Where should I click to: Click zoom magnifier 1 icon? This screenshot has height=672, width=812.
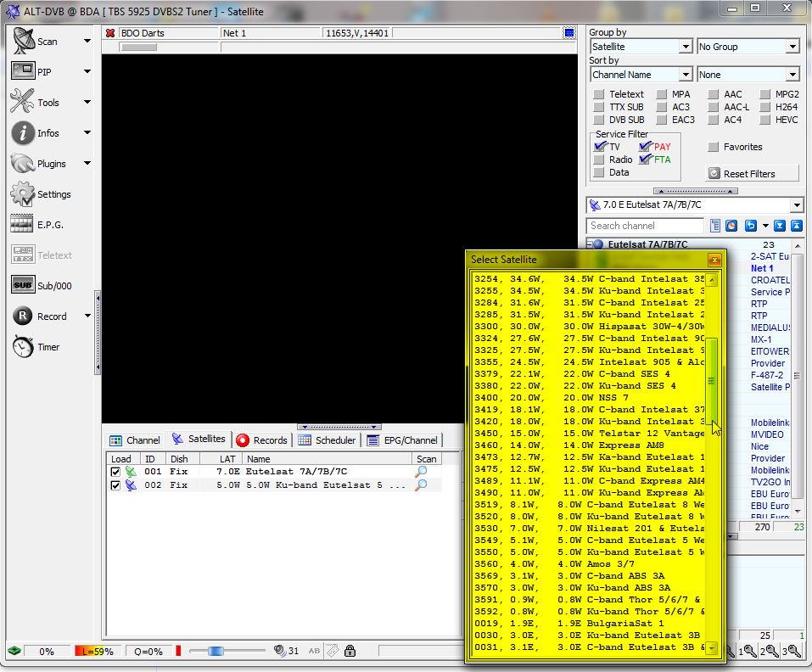[x=746, y=652]
